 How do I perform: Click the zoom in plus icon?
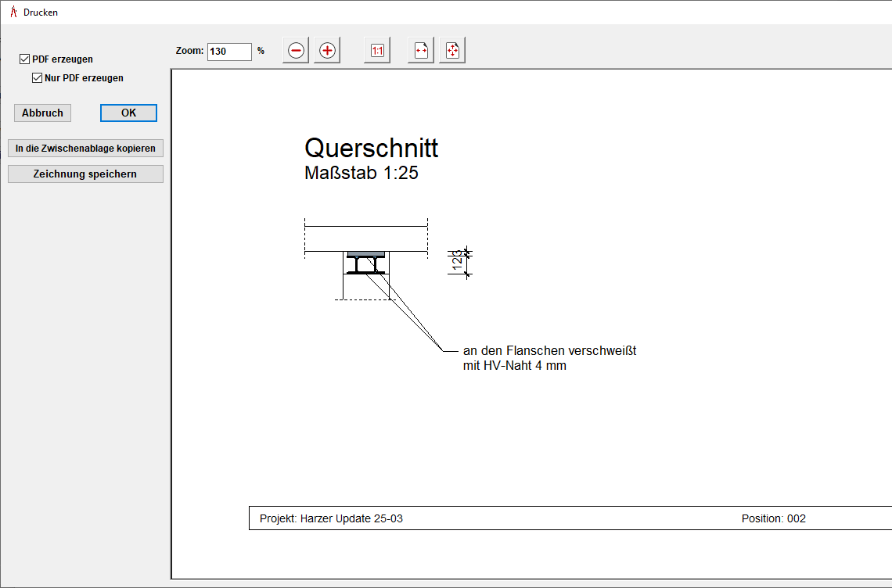click(x=327, y=51)
